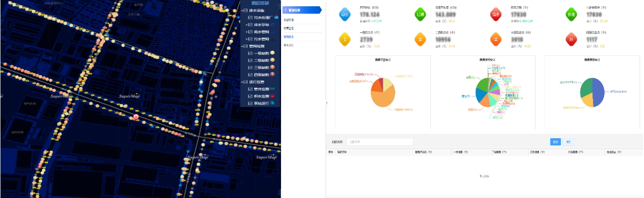The image size is (644, 198).
Task: Click the reset button beside query
Action: (x=569, y=142)
